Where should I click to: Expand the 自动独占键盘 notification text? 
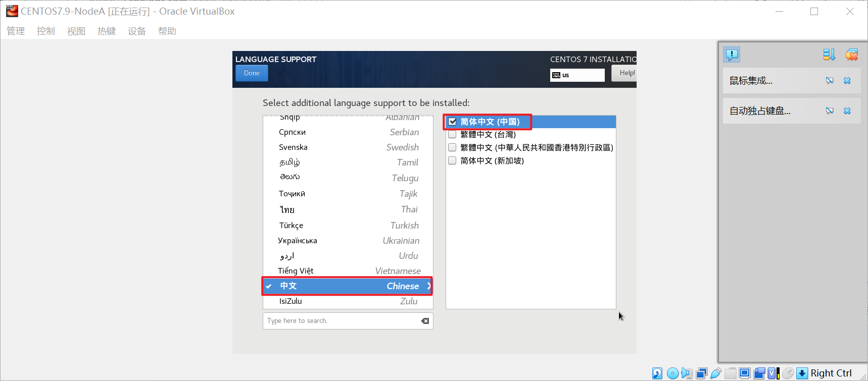click(760, 111)
